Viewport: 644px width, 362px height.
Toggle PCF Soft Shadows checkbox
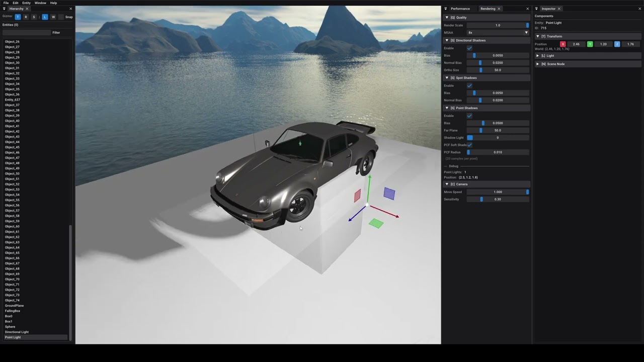tap(469, 145)
